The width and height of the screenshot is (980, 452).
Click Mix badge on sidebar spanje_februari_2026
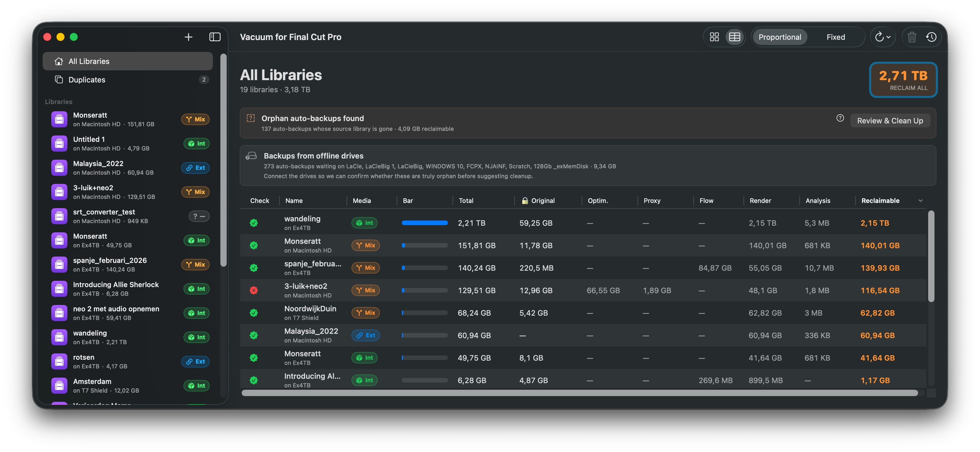[x=195, y=265]
